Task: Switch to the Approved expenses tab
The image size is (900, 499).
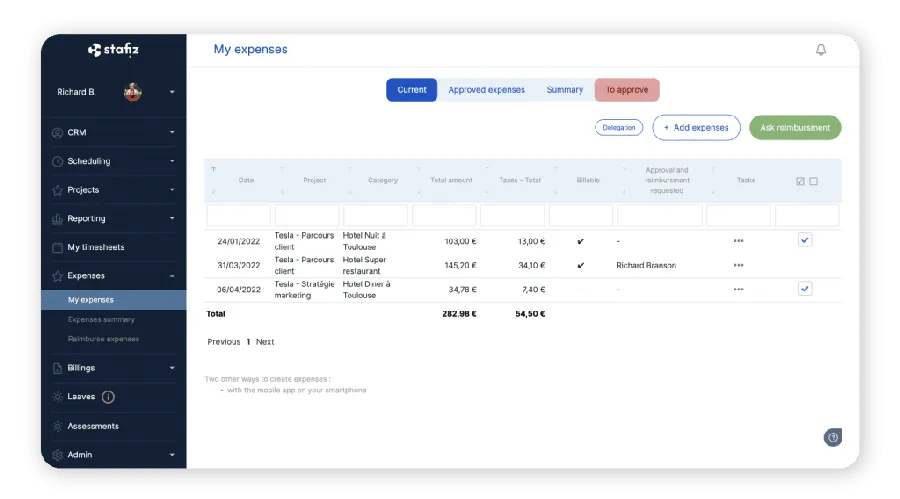Action: (486, 90)
